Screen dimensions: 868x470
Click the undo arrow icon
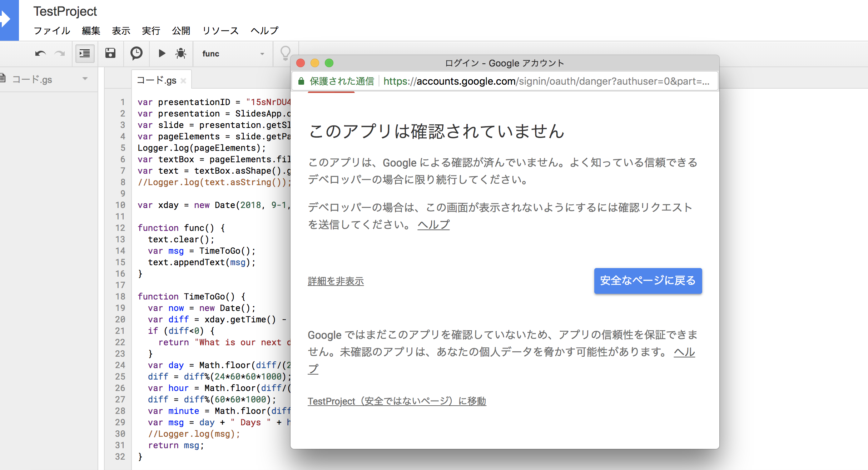pyautogui.click(x=40, y=54)
